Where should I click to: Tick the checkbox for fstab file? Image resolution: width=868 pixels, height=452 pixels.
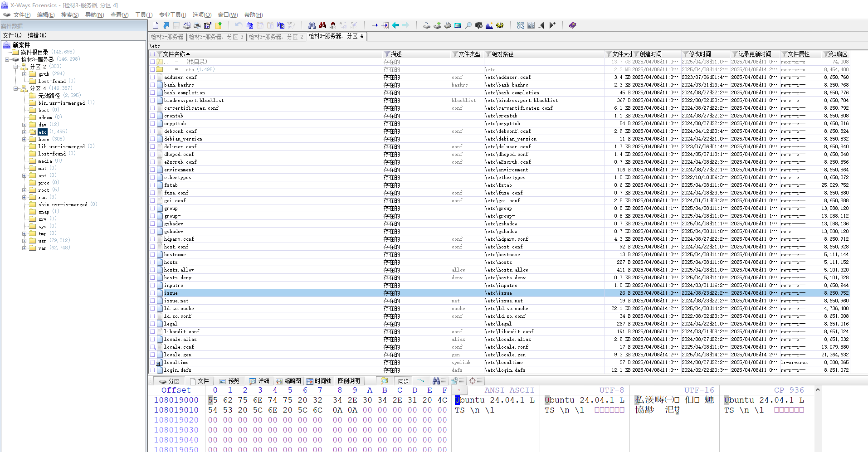152,185
